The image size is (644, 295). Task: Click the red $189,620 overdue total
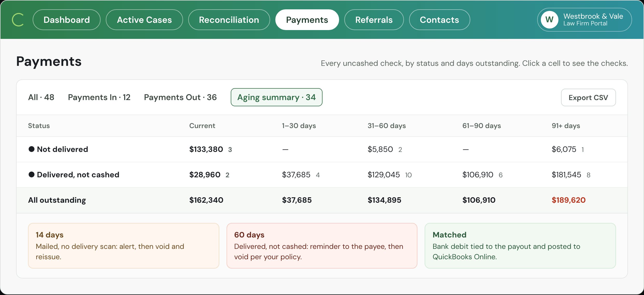coord(569,200)
